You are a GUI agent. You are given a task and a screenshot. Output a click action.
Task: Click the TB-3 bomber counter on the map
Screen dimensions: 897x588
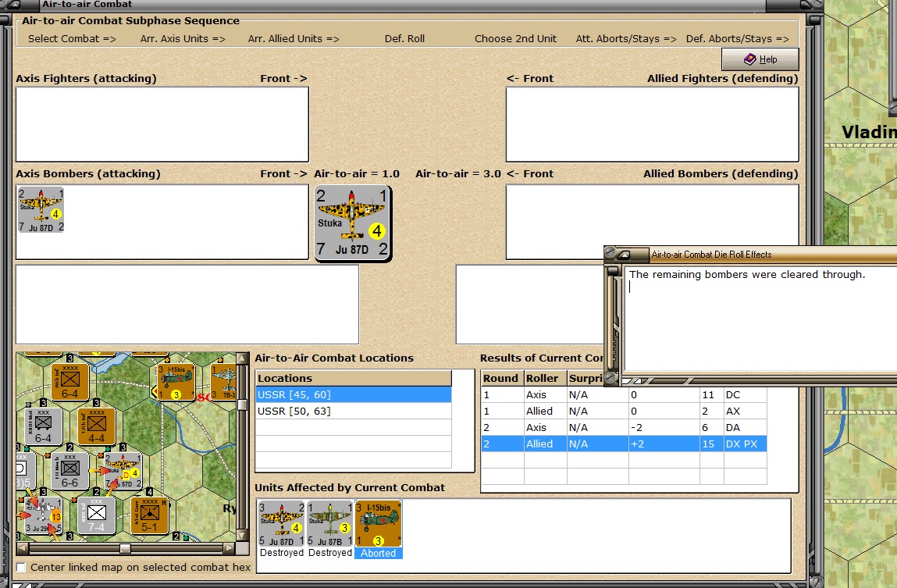(224, 382)
